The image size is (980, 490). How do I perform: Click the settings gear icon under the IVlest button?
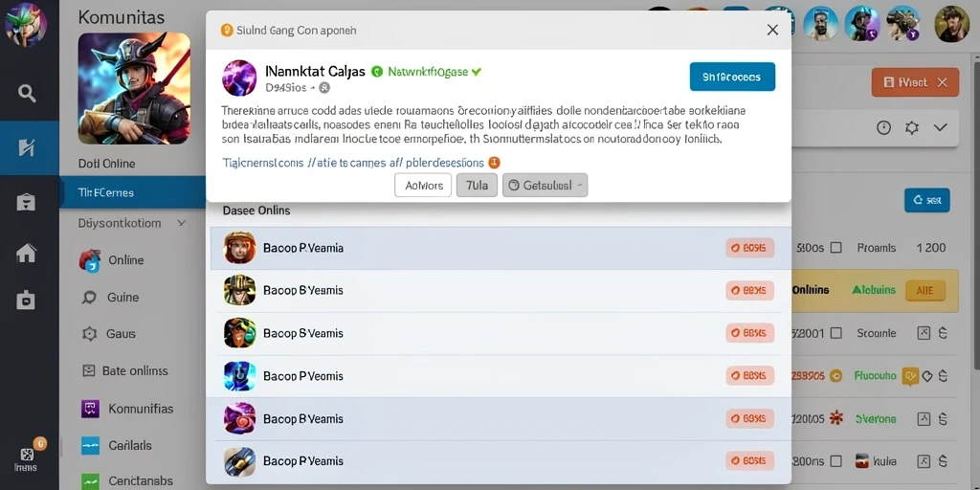pos(912,128)
